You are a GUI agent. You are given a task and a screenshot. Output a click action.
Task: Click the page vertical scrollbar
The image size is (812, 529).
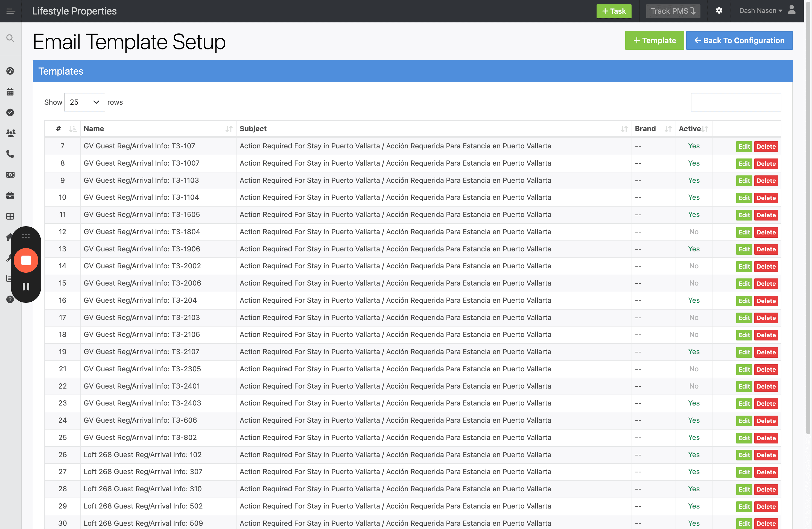(808, 218)
